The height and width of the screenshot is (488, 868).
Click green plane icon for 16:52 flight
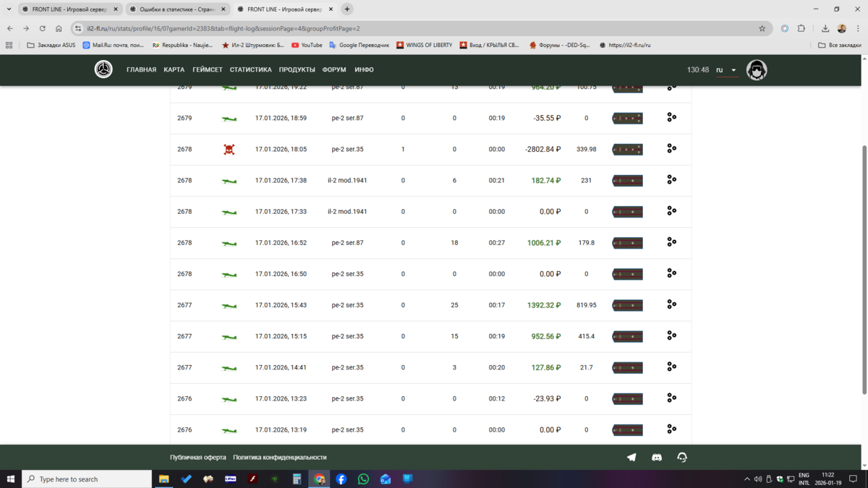tap(229, 244)
